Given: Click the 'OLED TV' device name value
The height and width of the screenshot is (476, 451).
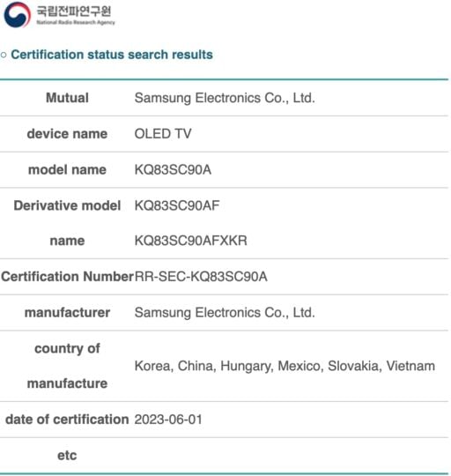Looking at the screenshot, I should pyautogui.click(x=163, y=134).
